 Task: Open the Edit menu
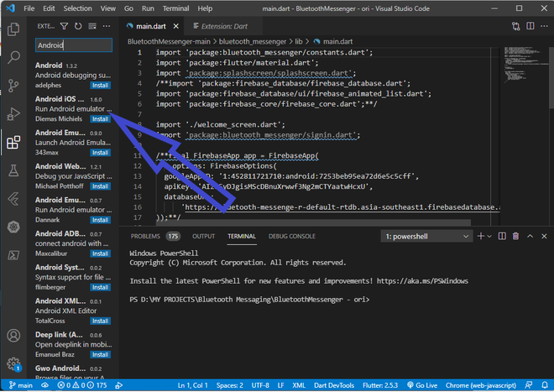(49, 8)
